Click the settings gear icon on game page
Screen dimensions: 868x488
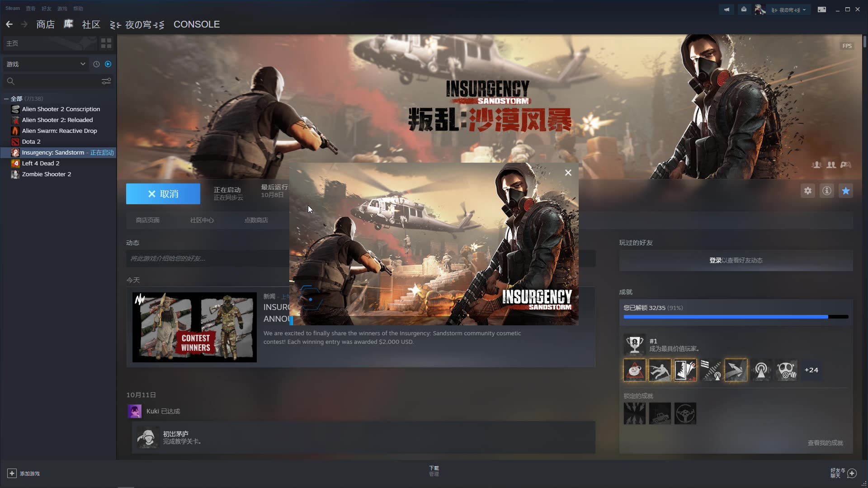point(808,191)
